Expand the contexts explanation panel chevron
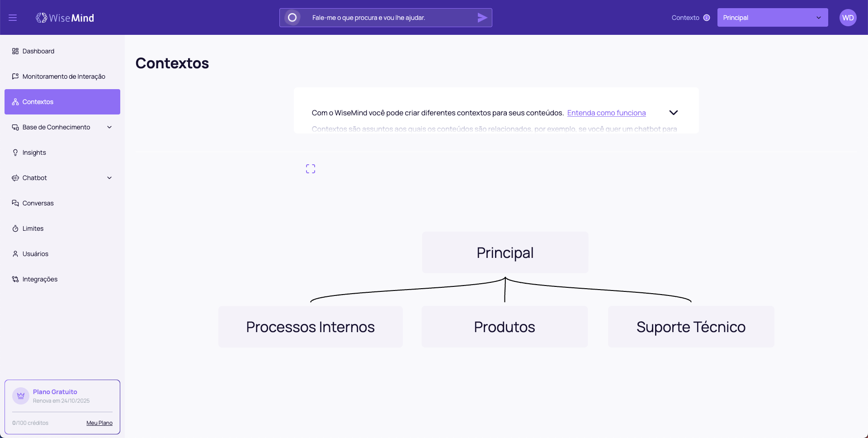This screenshot has width=868, height=438. pos(673,113)
